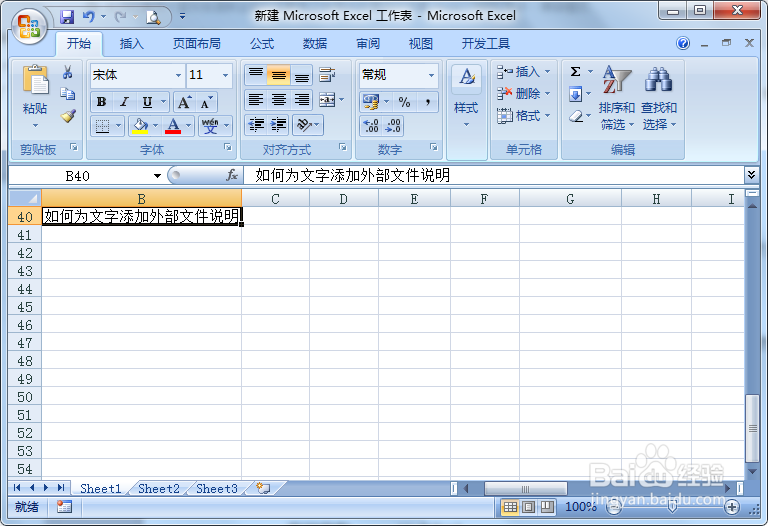Image resolution: width=768 pixels, height=526 pixels.
Task: Switch to Page Layout view
Action: click(x=528, y=507)
